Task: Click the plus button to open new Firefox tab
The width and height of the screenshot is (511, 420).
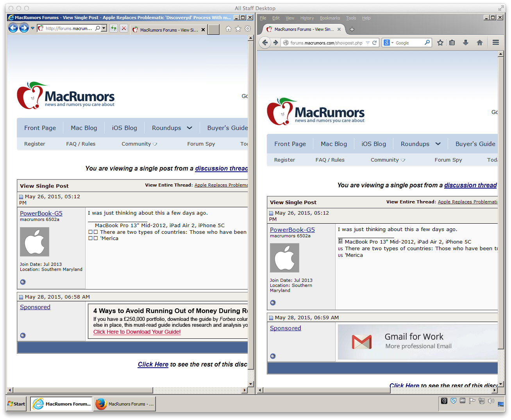Action: [352, 29]
